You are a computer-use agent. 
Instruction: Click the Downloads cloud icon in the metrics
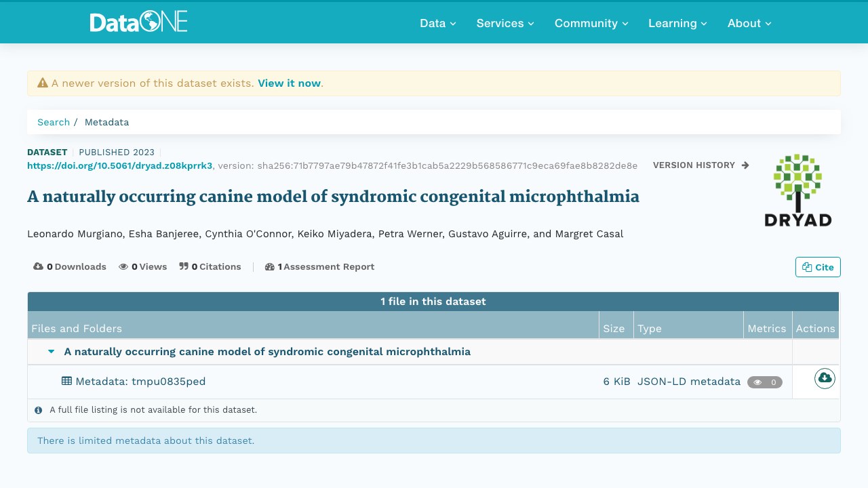(38, 267)
